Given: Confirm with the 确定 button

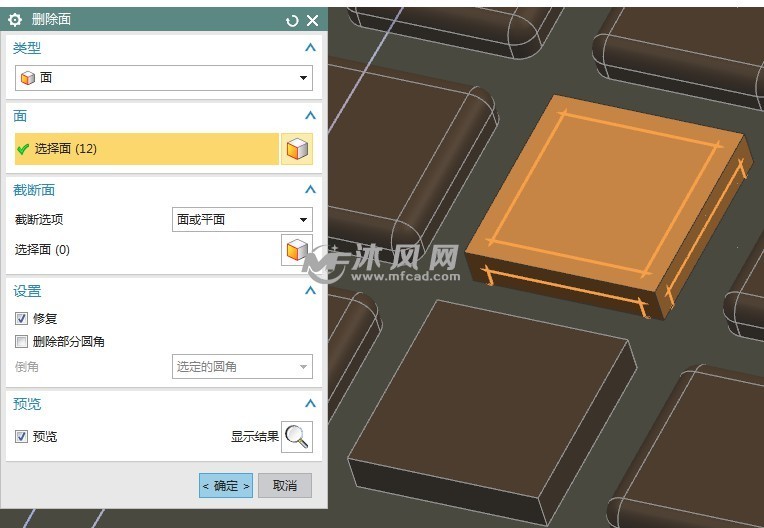Looking at the screenshot, I should click(x=226, y=486).
